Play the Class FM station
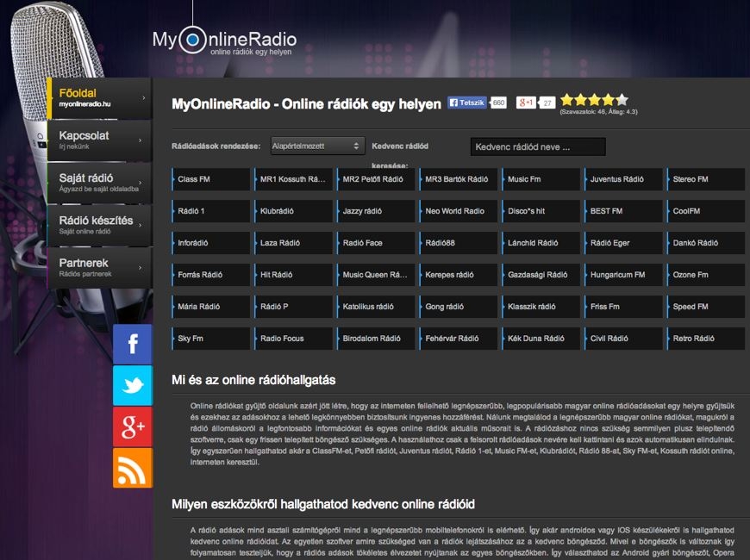The width and height of the screenshot is (750, 560). [x=210, y=179]
